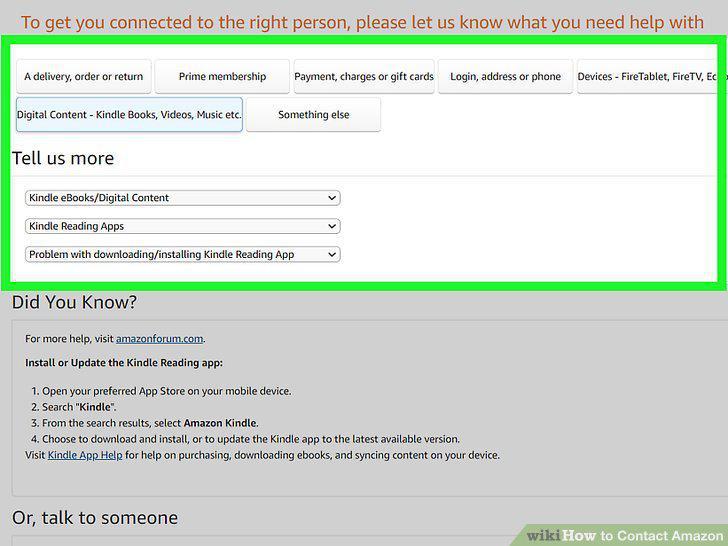Click step 'Search "Kindle"'
The width and height of the screenshot is (728, 546).
(x=79, y=407)
